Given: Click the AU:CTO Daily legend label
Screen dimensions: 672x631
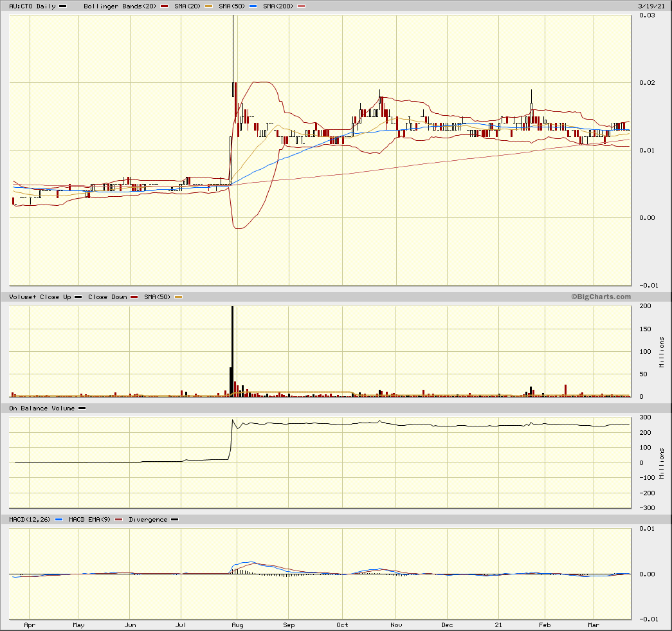Looking at the screenshot, I should point(33,6).
